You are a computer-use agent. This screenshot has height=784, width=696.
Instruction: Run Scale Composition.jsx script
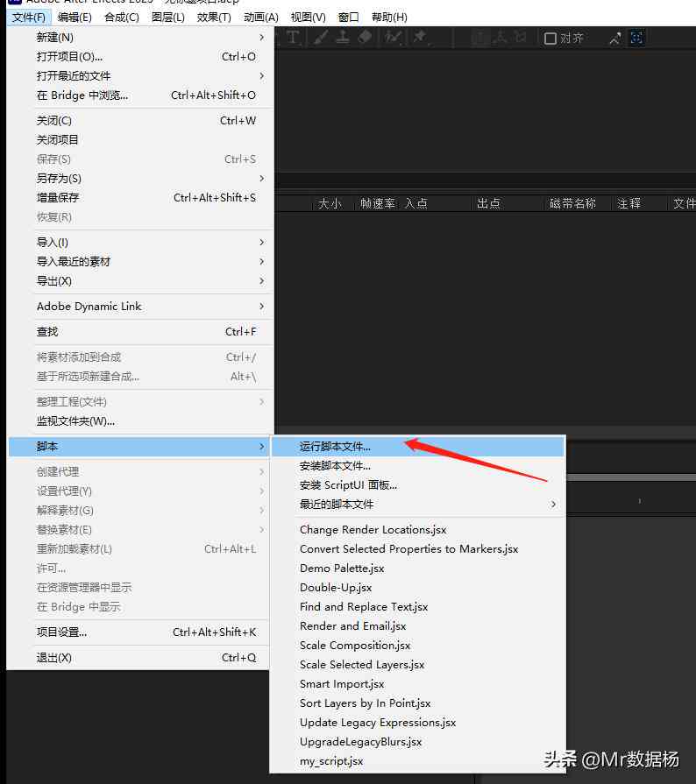(x=418, y=646)
